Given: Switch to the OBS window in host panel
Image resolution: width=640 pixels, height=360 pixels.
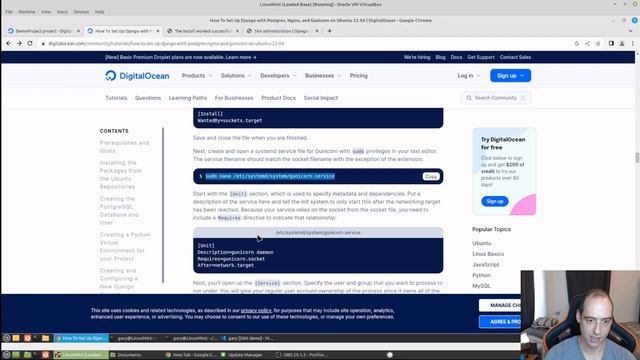Looking at the screenshot, I should [x=301, y=355].
